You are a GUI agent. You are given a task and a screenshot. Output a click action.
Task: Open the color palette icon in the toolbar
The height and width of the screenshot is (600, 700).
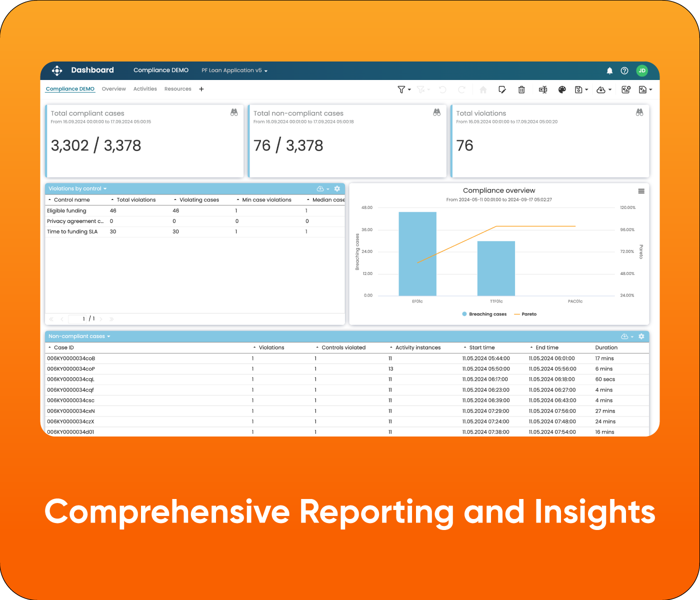click(x=562, y=89)
